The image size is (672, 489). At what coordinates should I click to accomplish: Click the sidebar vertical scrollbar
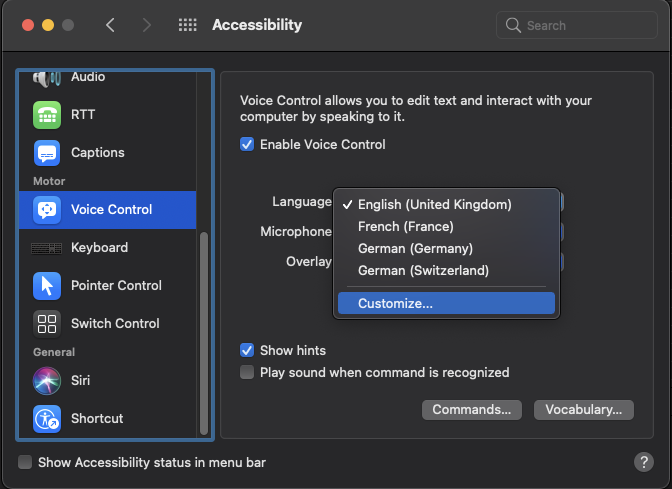point(204,333)
